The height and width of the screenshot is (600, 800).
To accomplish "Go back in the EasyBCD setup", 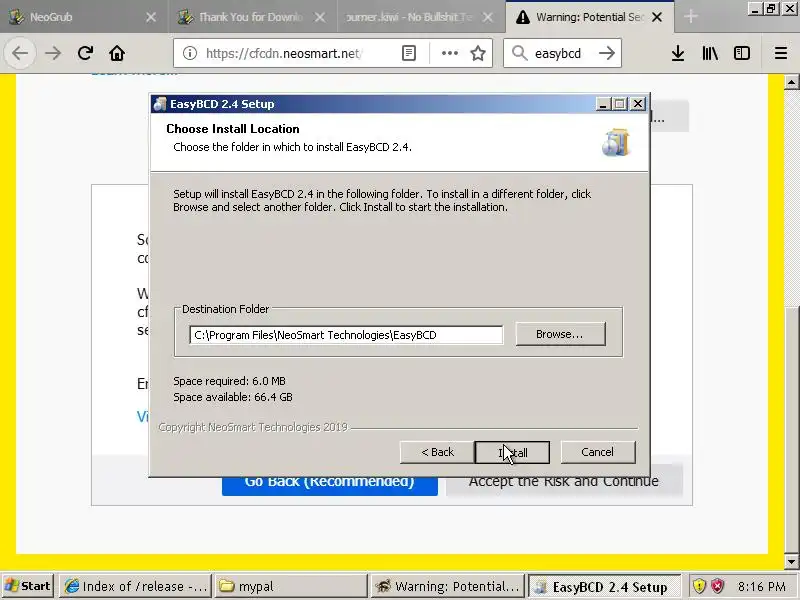I will tap(437, 452).
